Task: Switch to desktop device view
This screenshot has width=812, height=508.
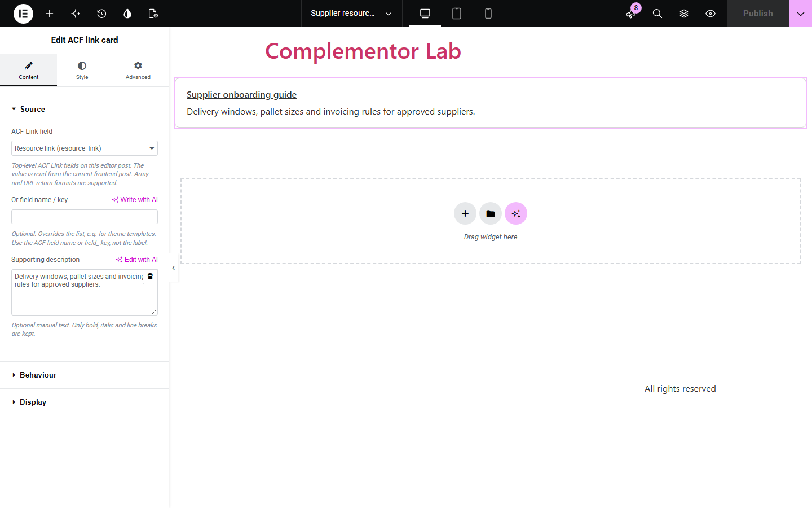Action: pos(425,14)
